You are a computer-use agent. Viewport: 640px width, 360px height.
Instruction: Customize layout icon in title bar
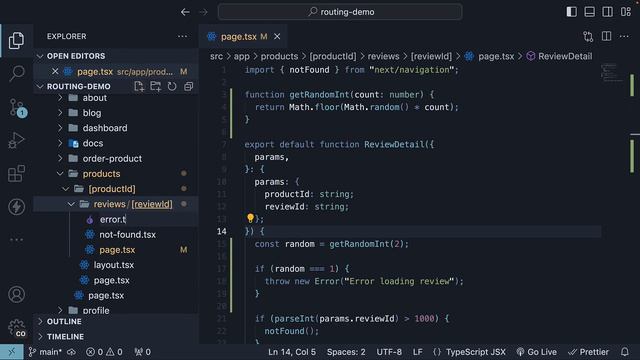(626, 12)
